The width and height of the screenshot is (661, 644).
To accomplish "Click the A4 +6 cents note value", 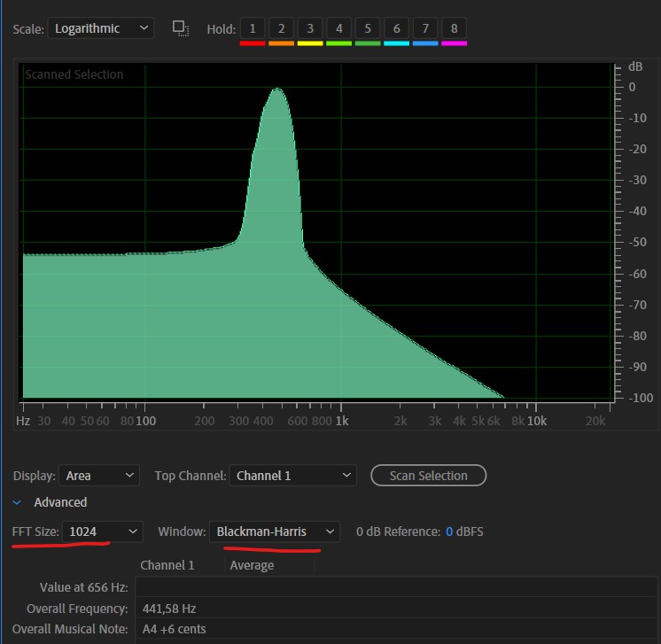I will [174, 629].
